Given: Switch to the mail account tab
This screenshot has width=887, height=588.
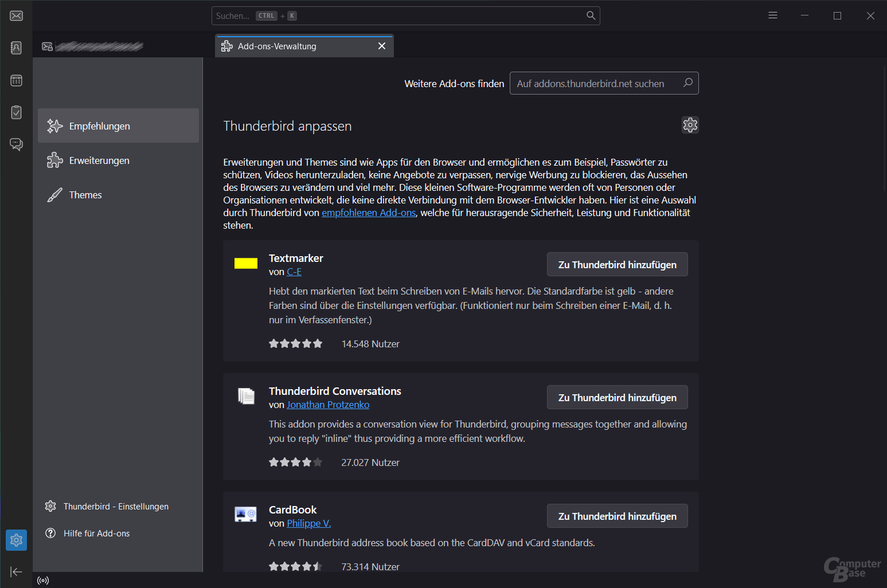Looking at the screenshot, I should (93, 46).
